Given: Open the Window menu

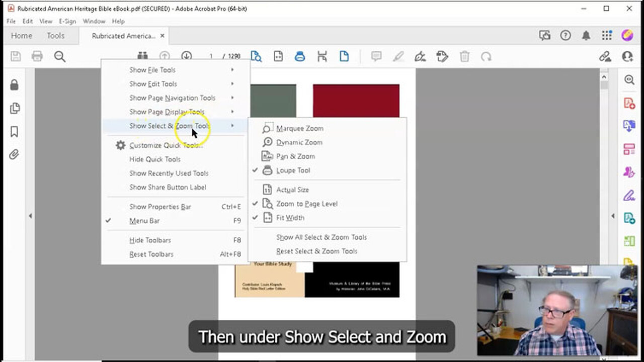Looking at the screenshot, I should pyautogui.click(x=94, y=22).
